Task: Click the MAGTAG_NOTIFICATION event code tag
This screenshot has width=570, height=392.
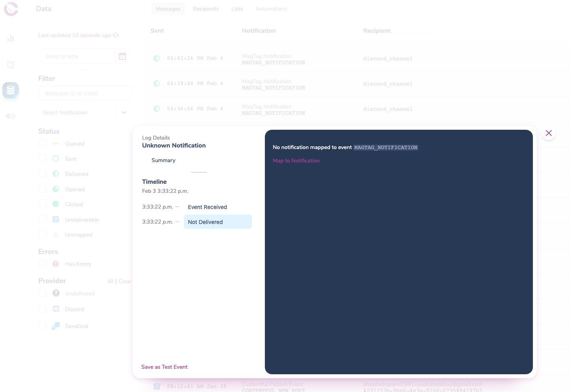Action: click(x=386, y=147)
